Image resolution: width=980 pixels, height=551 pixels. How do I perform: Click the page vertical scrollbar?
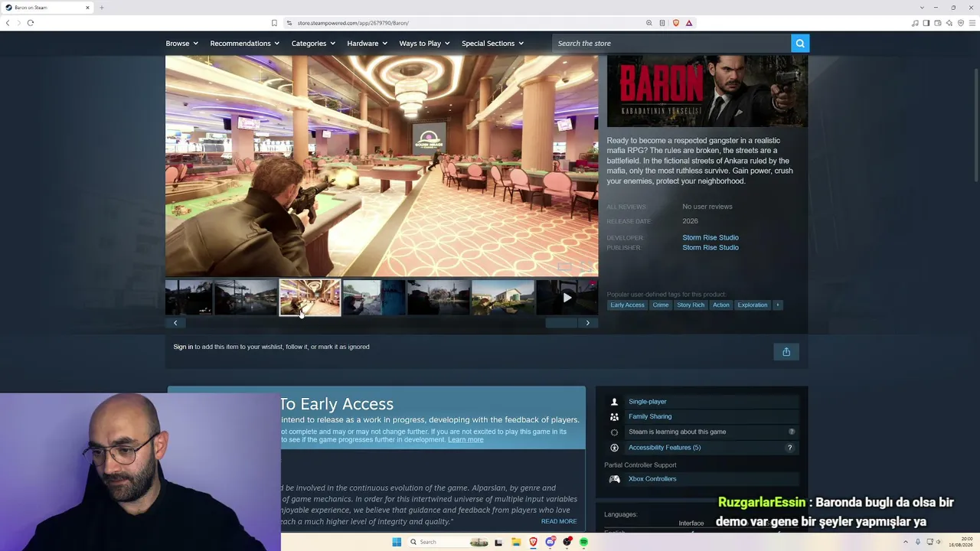tap(976, 126)
